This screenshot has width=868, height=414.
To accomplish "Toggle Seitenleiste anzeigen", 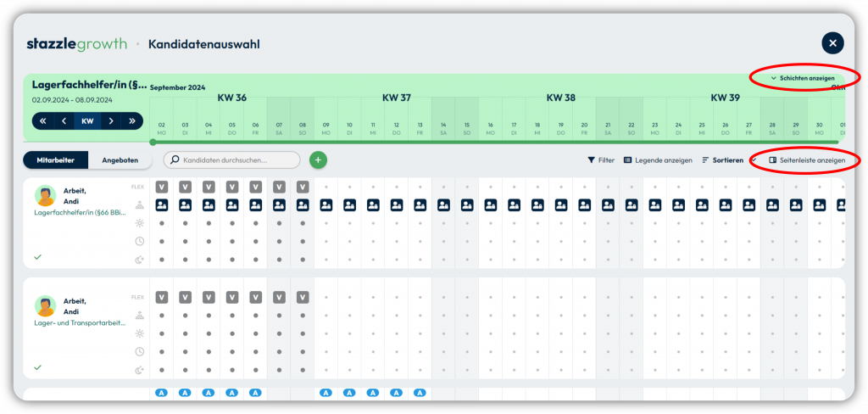I will 807,160.
